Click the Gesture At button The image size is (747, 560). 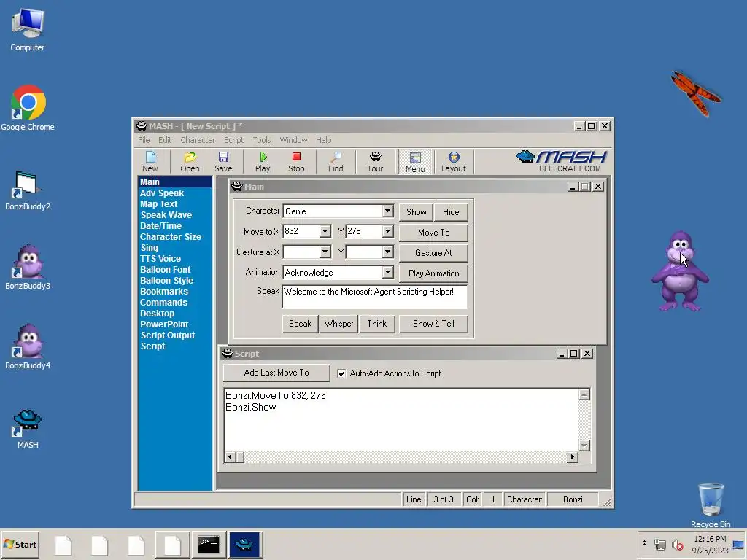433,253
